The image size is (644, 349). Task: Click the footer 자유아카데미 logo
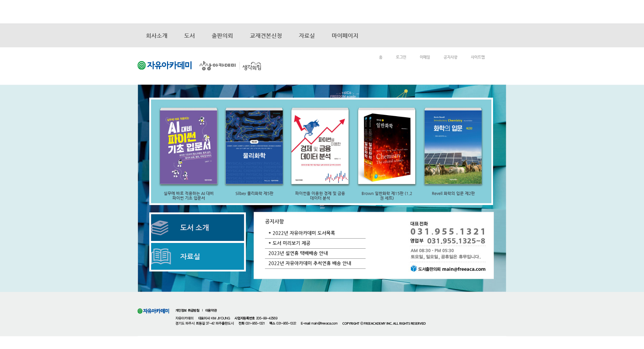point(153,311)
